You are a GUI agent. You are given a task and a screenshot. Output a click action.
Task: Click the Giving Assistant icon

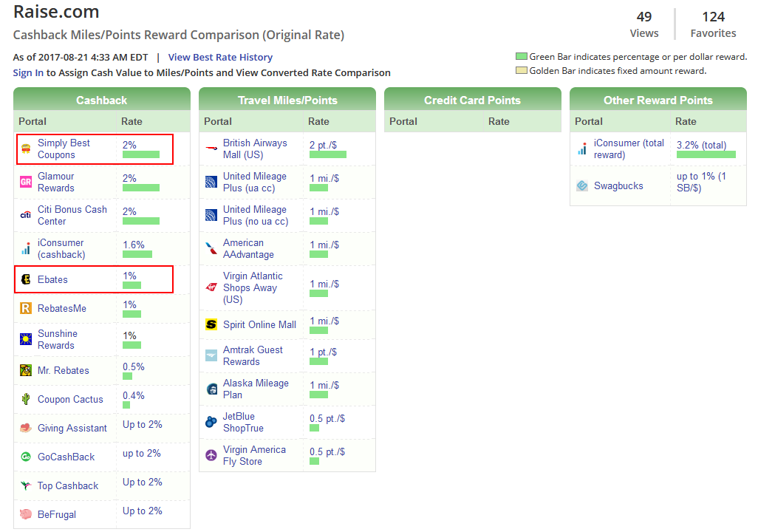(26, 428)
